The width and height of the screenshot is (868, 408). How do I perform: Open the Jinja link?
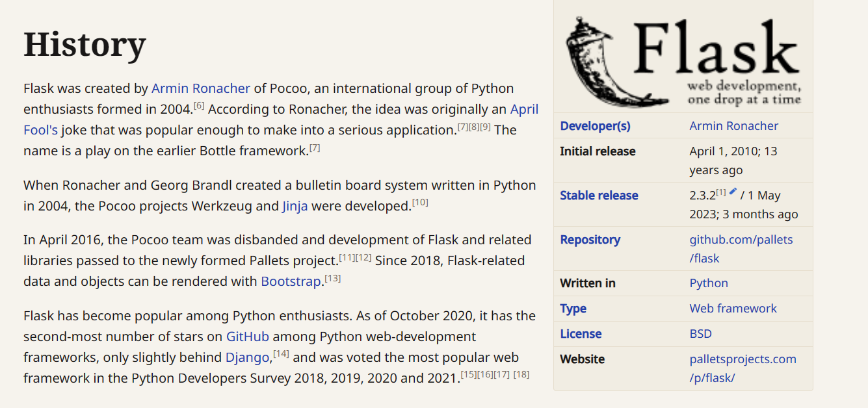[x=295, y=206]
